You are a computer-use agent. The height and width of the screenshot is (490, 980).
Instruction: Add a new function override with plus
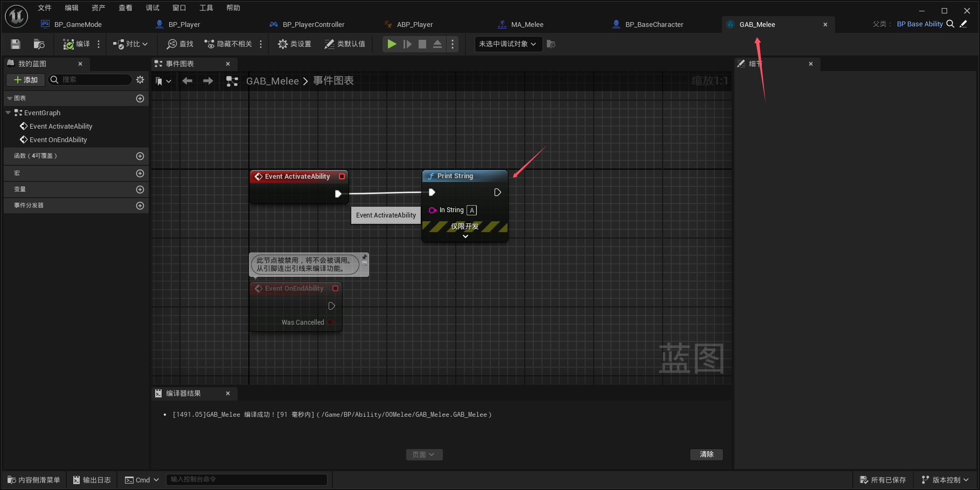point(140,156)
